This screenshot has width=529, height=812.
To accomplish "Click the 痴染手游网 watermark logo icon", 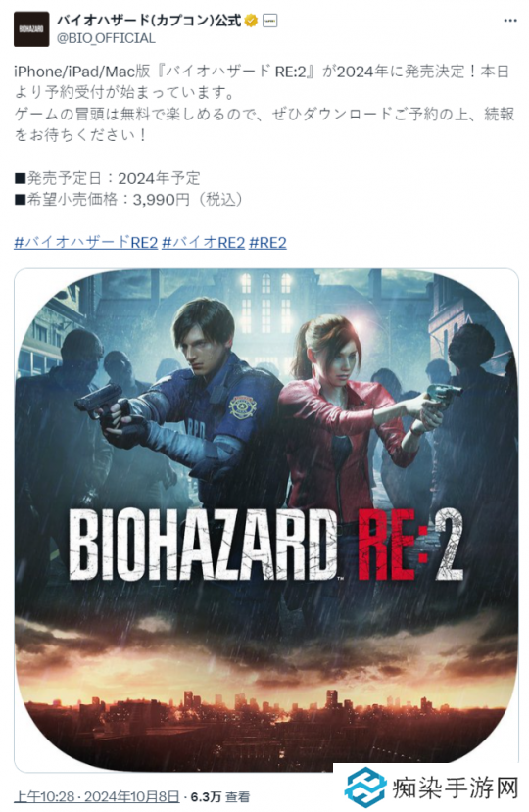I will (x=365, y=788).
